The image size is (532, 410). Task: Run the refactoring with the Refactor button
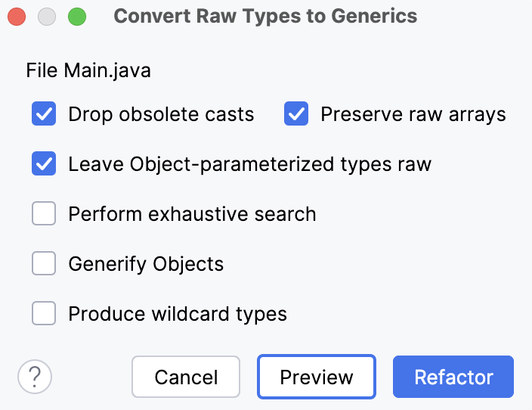click(x=453, y=377)
